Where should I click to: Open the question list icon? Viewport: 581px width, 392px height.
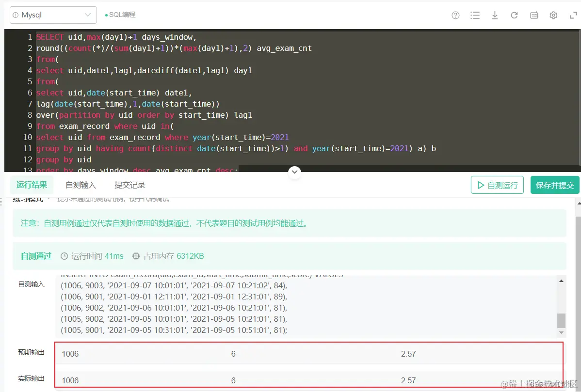click(475, 15)
